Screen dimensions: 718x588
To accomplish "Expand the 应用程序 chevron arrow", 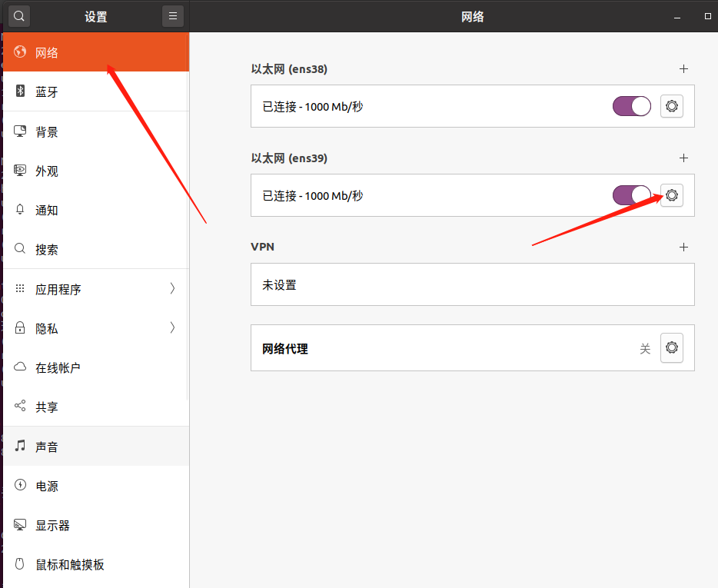I will click(173, 288).
